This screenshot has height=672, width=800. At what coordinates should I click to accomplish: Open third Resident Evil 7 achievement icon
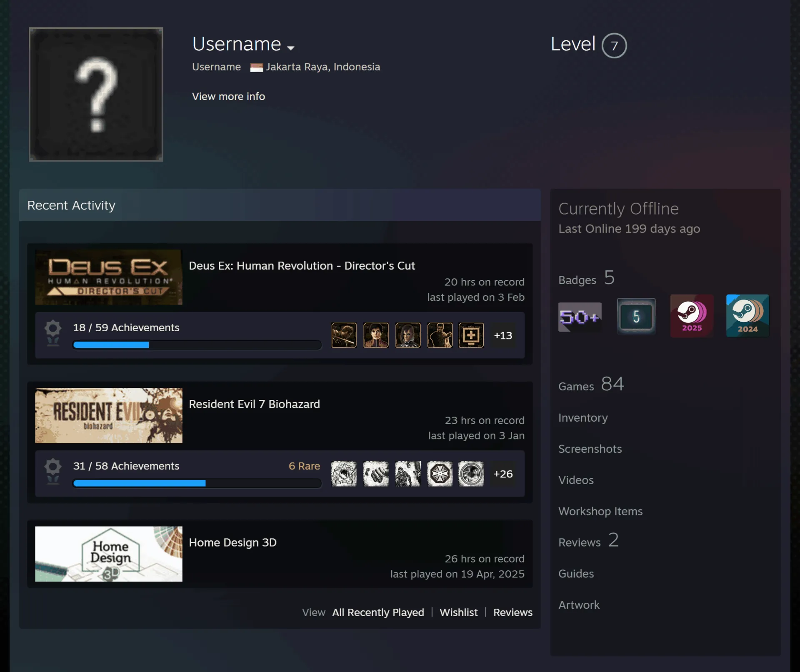point(408,474)
